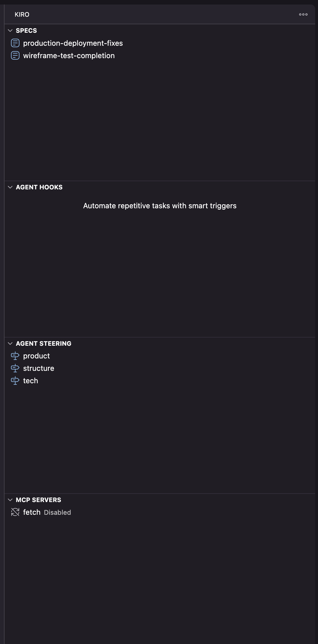Collapse the SPECS section chevron
This screenshot has width=318, height=644.
[10, 30]
